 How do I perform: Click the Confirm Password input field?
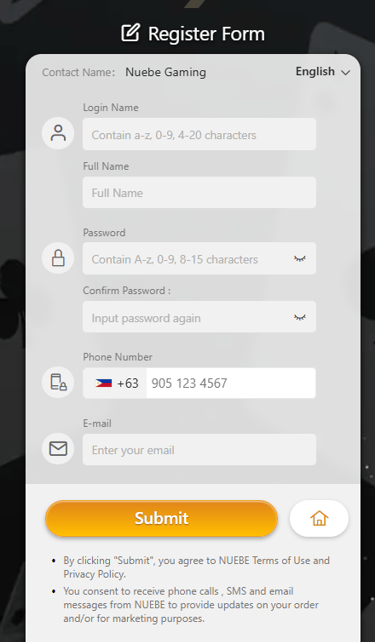pos(199,317)
